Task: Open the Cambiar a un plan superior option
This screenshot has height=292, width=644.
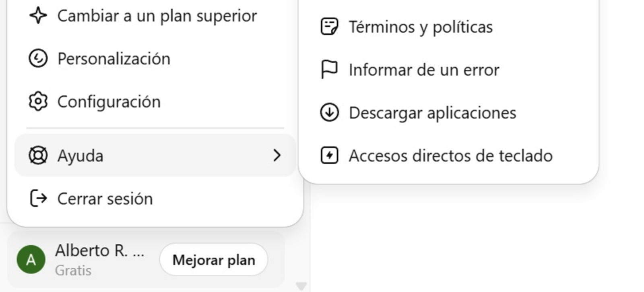Action: 157,16
